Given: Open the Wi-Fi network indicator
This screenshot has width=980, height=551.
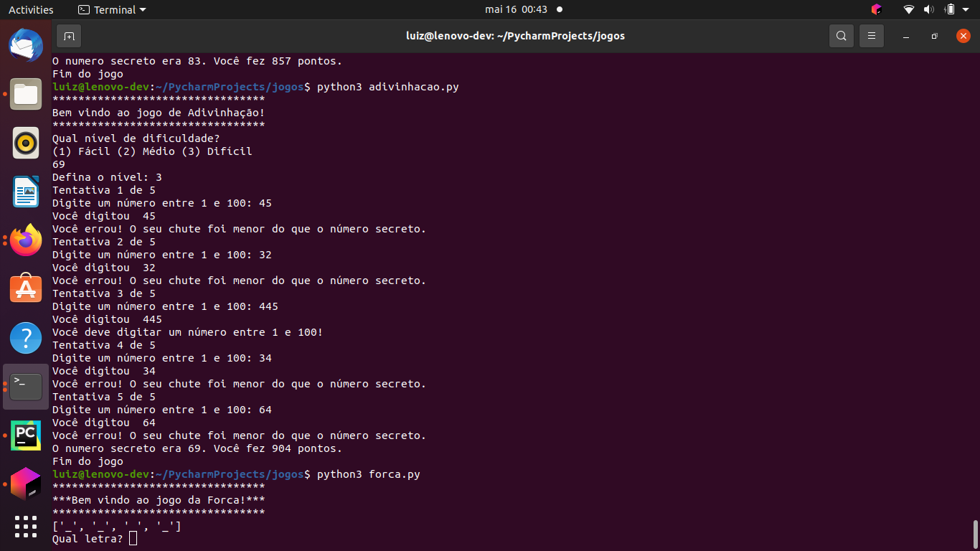Looking at the screenshot, I should [909, 9].
